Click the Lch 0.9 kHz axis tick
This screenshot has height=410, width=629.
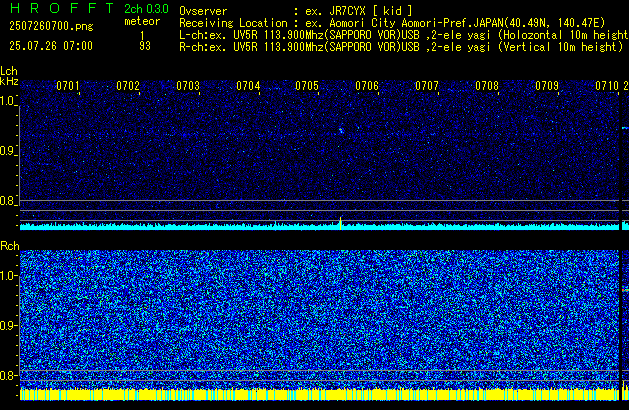tap(8, 151)
